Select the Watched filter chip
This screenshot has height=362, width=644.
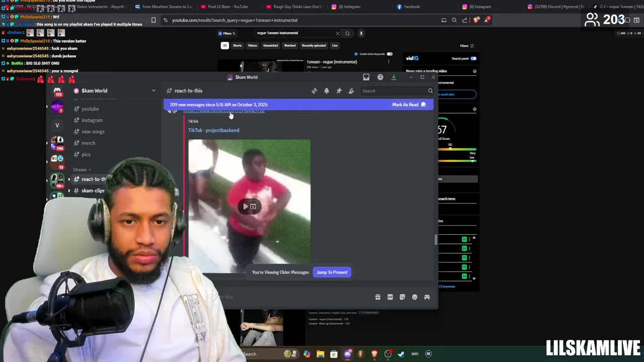click(x=290, y=45)
